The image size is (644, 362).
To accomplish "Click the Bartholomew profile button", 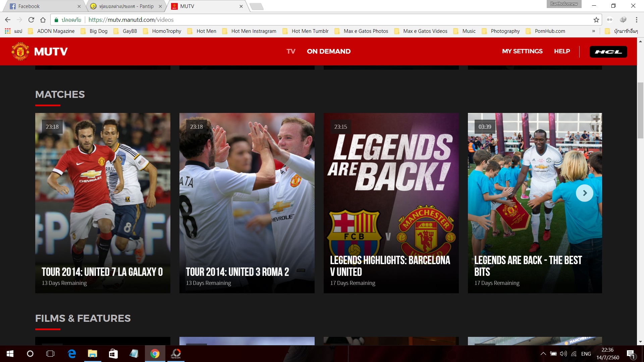I will click(x=564, y=4).
